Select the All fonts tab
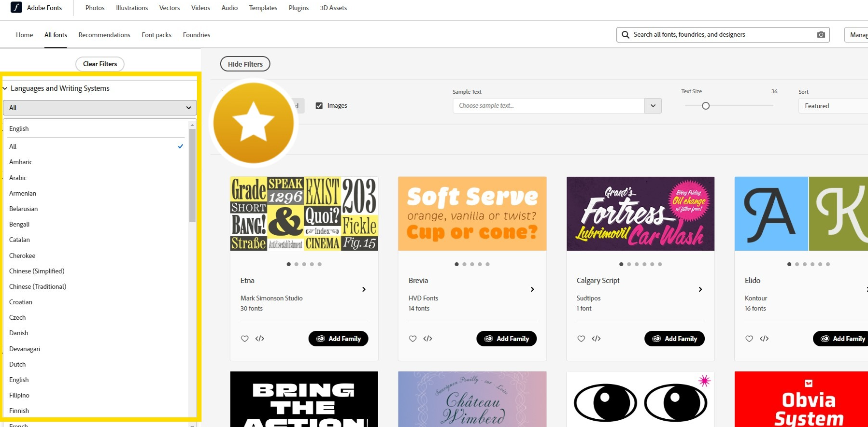This screenshot has height=427, width=868. (x=56, y=35)
